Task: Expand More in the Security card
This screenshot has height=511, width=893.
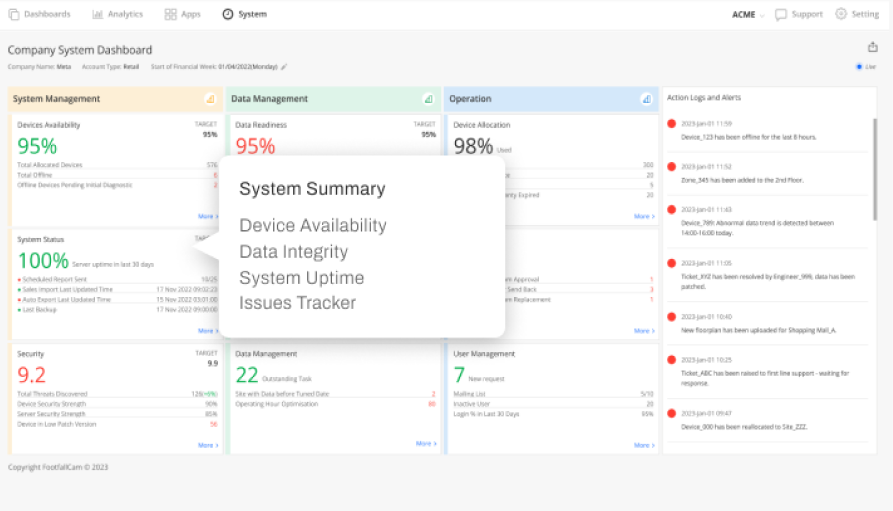Action: point(206,443)
